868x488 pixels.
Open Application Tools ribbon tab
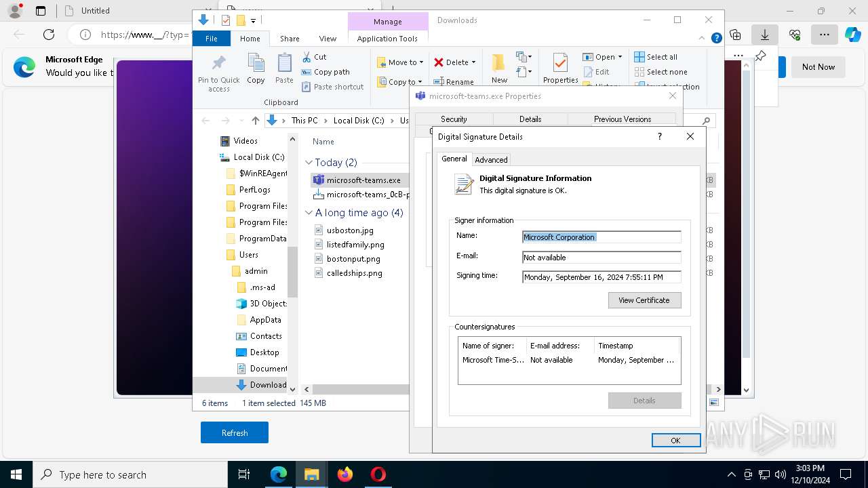[x=387, y=39]
